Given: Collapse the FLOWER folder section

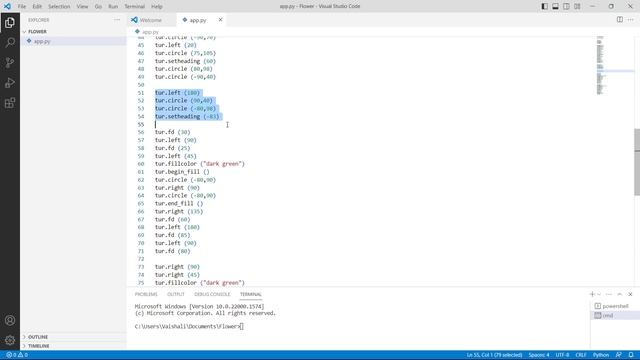Looking at the screenshot, I should coord(37,31).
